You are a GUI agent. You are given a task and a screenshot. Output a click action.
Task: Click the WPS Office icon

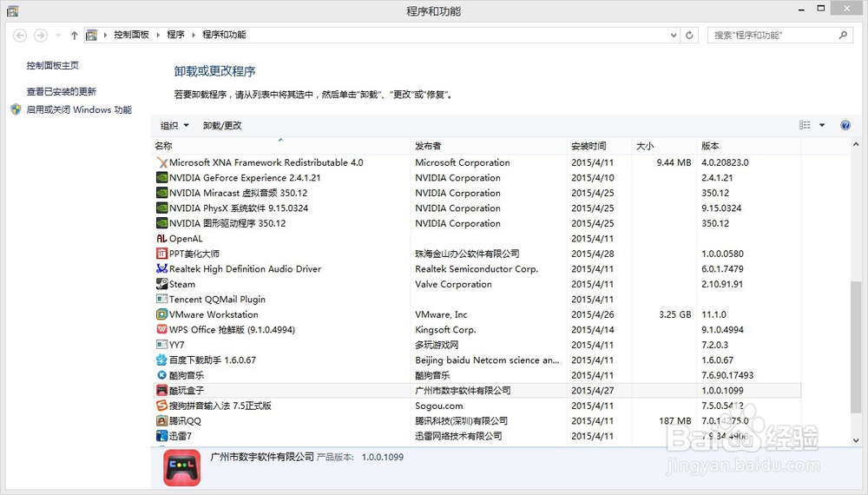[161, 329]
